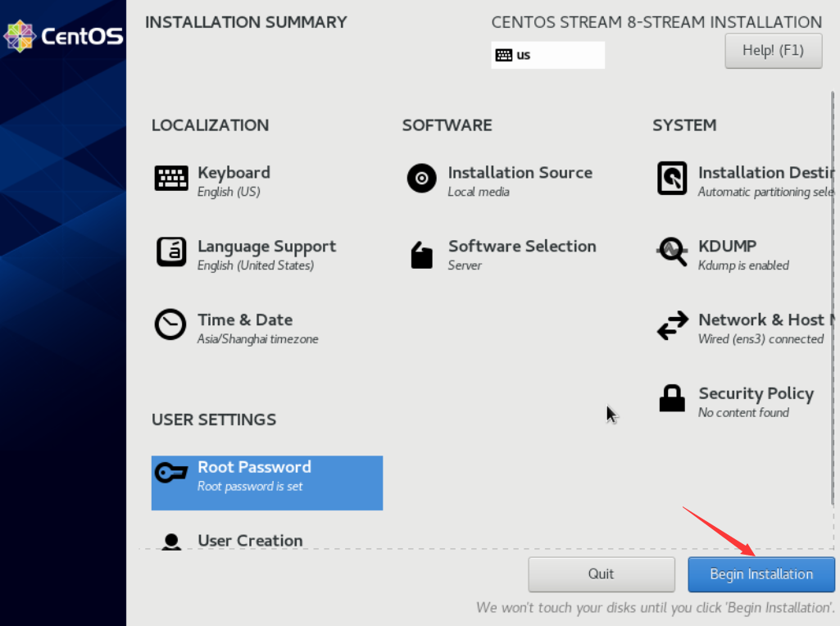This screenshot has height=626, width=840.
Task: Click the SOFTWARE section heading
Action: point(447,125)
